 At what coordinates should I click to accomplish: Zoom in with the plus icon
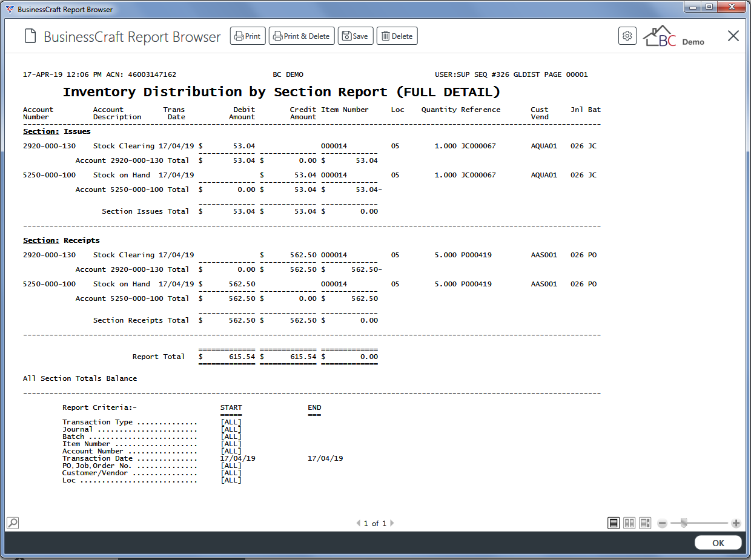tap(736, 523)
